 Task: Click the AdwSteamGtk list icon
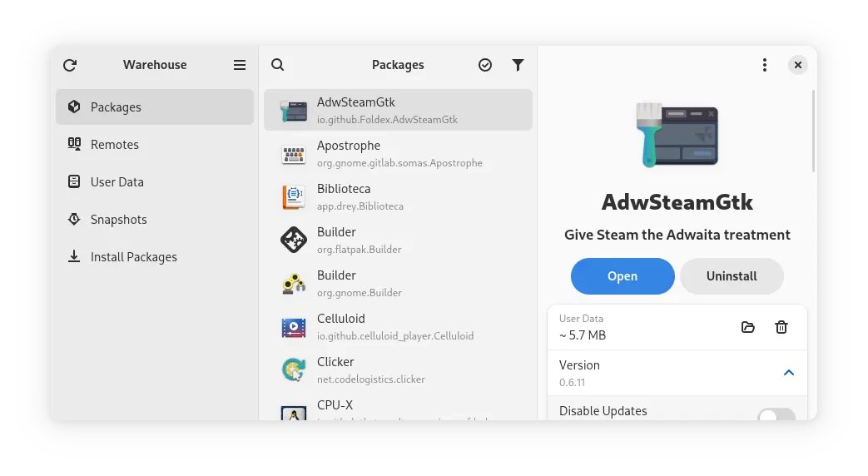click(x=294, y=110)
